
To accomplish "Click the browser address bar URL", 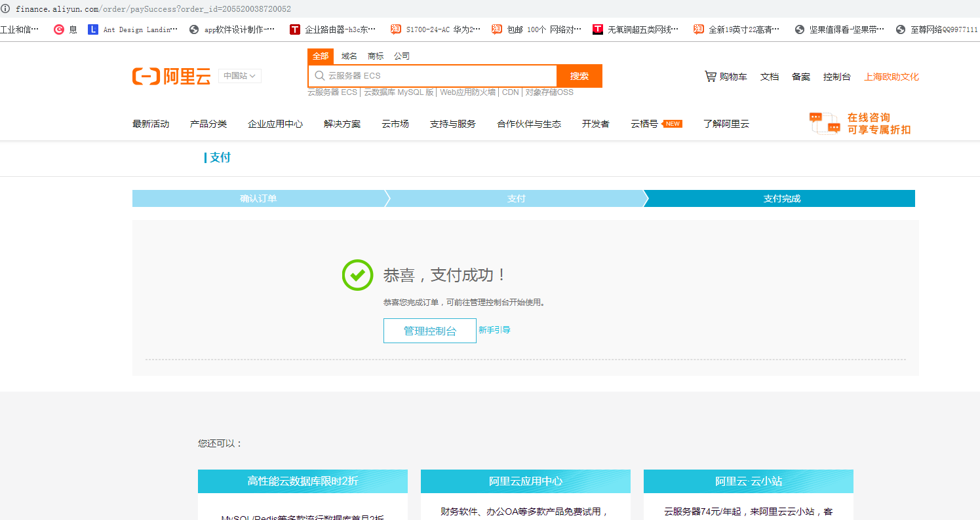I will coord(153,9).
